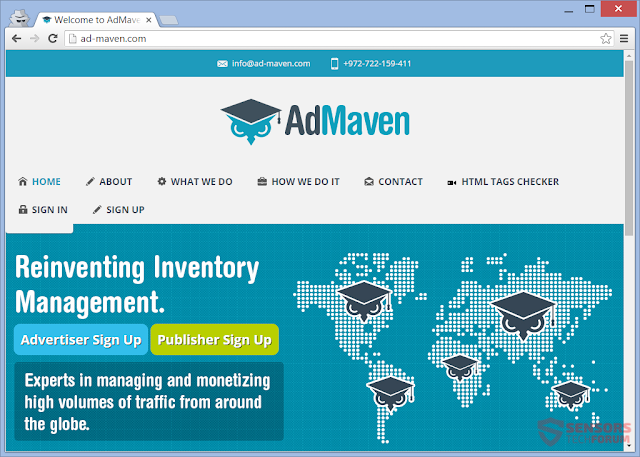The width and height of the screenshot is (640, 457).
Task: Open the SIGN IN menu item
Action: click(49, 210)
